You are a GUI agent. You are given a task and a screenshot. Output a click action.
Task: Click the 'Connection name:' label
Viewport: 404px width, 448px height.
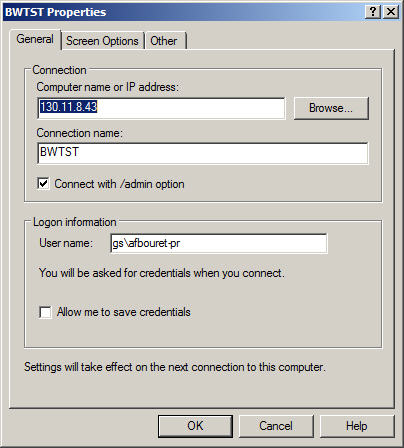point(80,133)
